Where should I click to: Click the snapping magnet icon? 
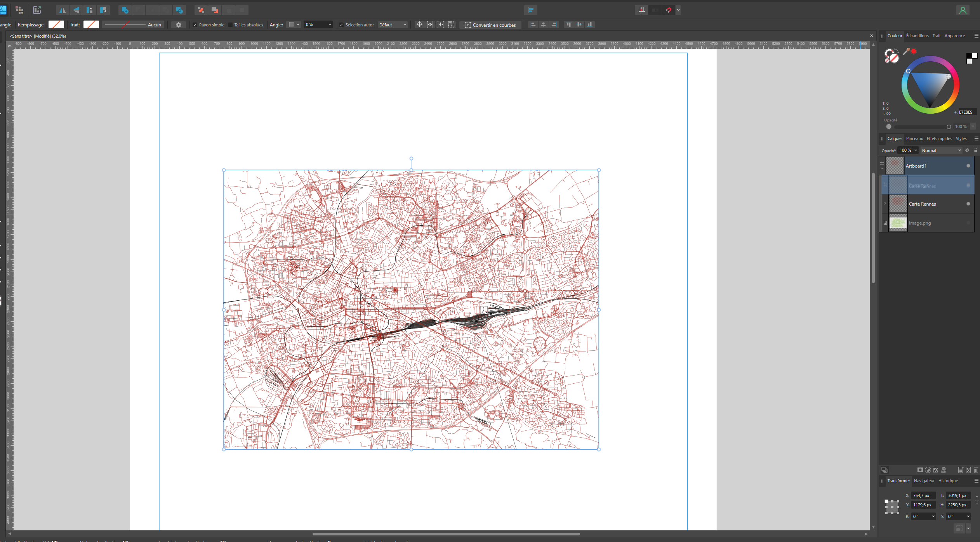point(669,10)
